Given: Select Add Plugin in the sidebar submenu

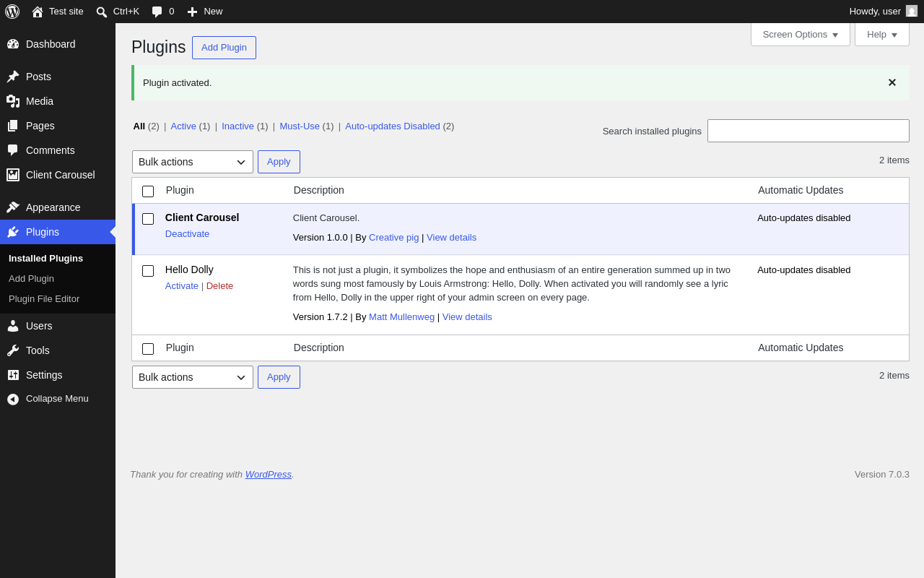Looking at the screenshot, I should (31, 279).
